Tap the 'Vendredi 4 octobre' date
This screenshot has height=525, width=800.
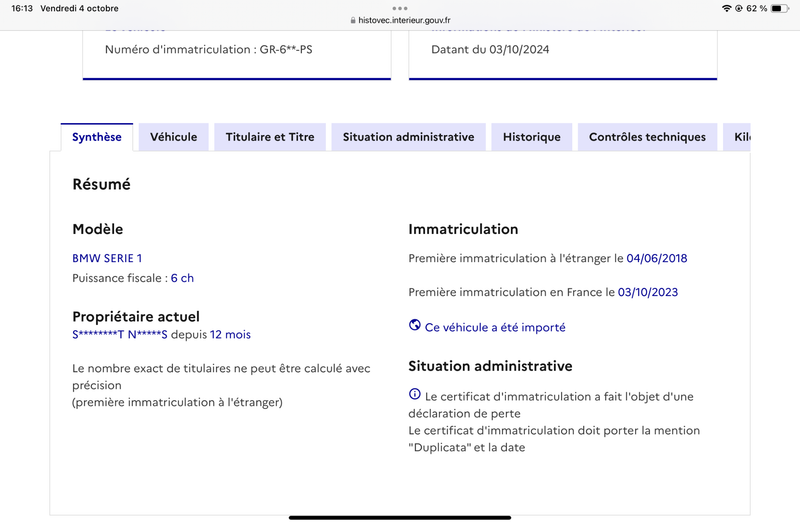[79, 8]
